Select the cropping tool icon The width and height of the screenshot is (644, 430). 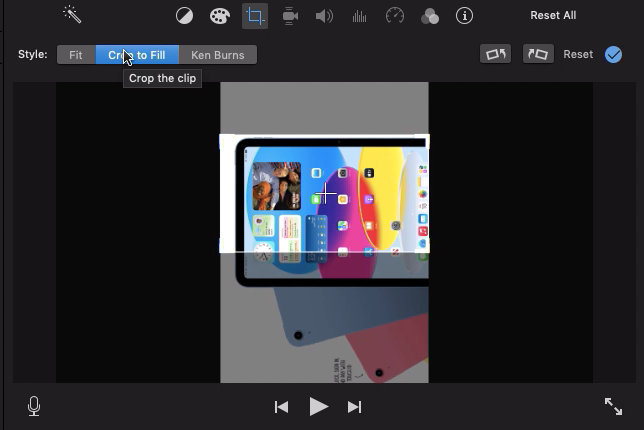[x=255, y=16]
